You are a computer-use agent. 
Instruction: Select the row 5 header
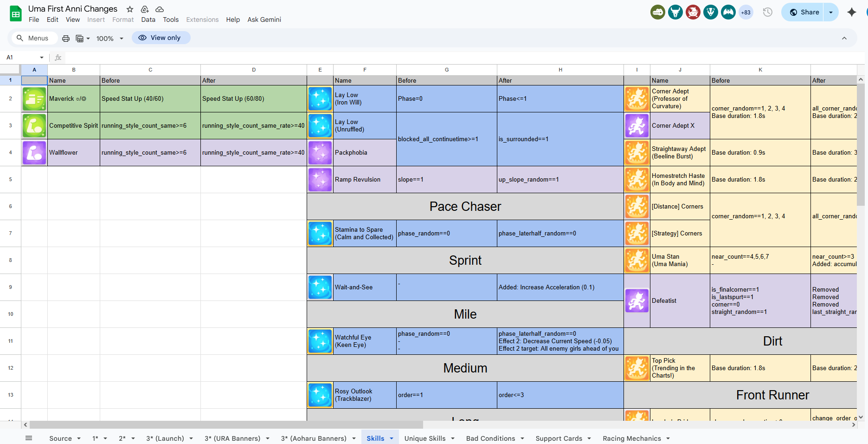[x=10, y=179]
